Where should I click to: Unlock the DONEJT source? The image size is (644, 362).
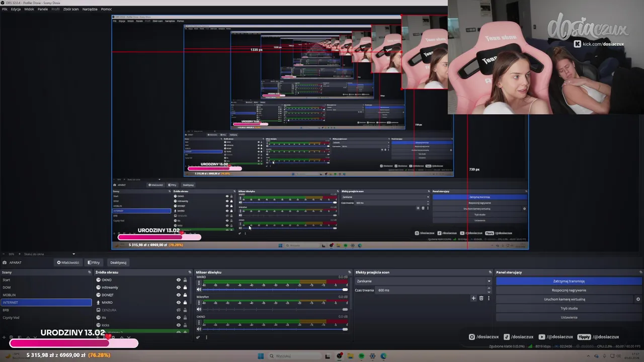(x=185, y=295)
